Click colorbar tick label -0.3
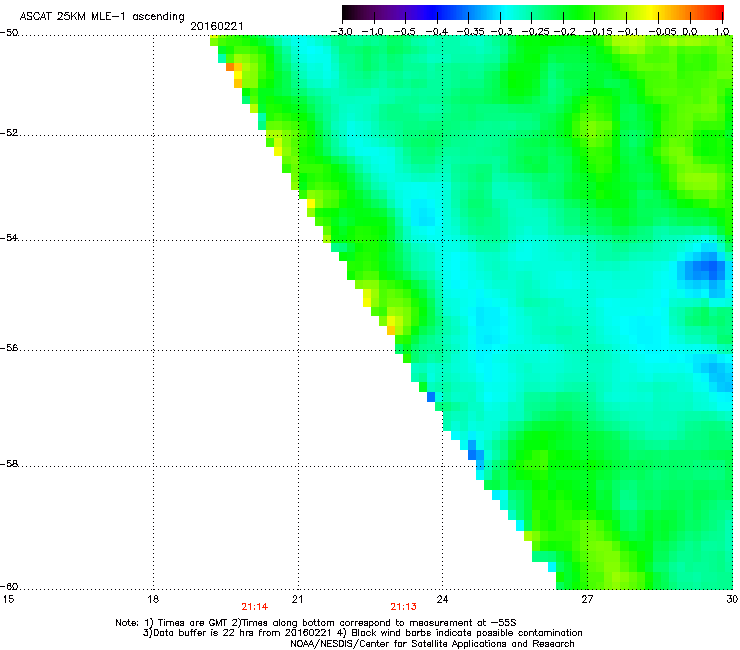 [x=502, y=32]
